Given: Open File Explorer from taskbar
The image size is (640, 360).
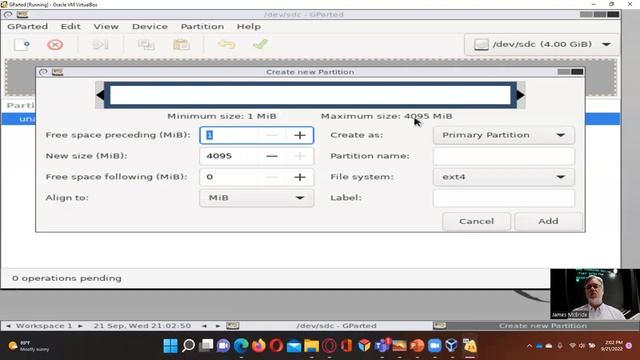Looking at the screenshot, I should (311, 346).
